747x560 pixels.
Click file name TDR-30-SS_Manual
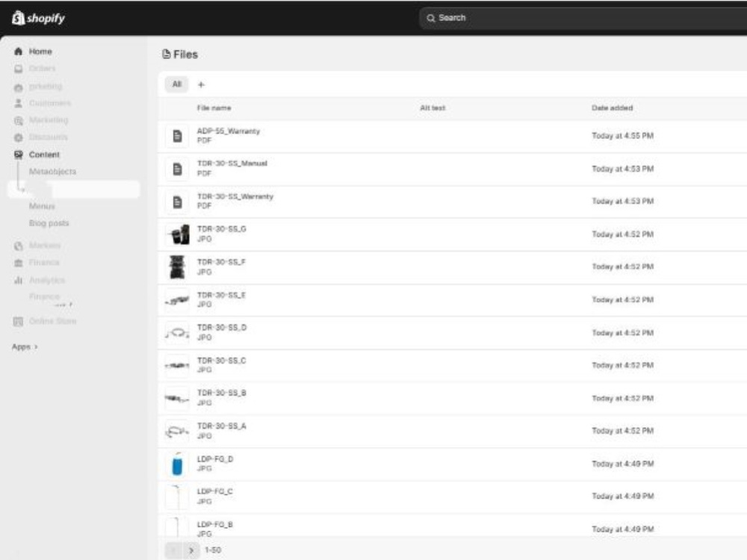(x=232, y=164)
